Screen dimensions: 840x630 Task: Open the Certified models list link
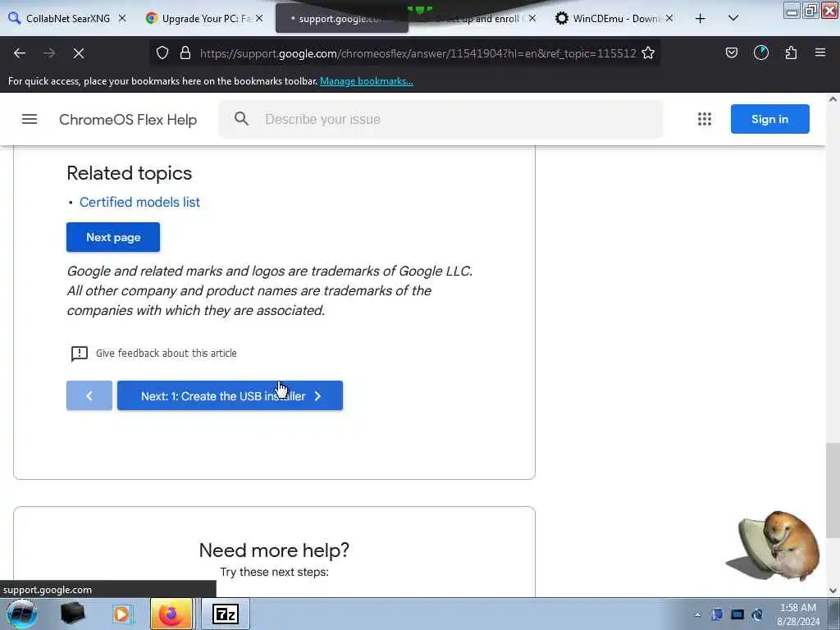(139, 202)
